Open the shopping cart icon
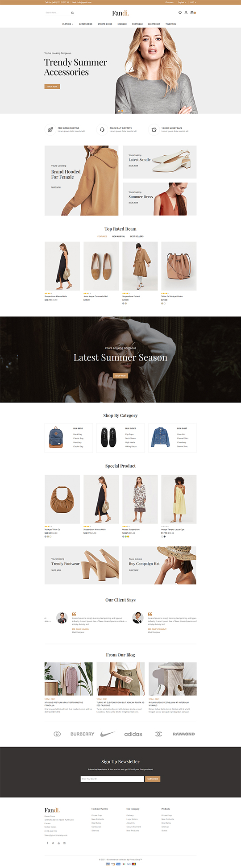Image resolution: width=241 pixels, height=868 pixels. coord(192,12)
